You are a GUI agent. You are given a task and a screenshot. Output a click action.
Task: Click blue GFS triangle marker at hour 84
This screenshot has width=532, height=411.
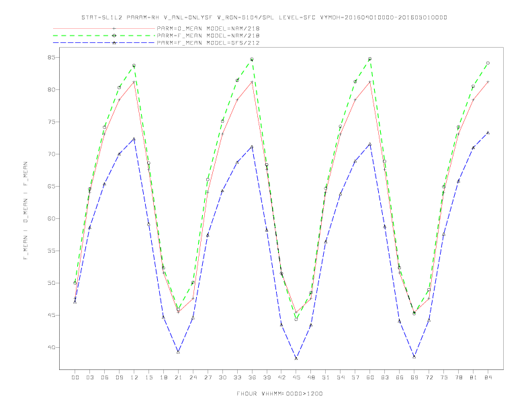pos(488,132)
